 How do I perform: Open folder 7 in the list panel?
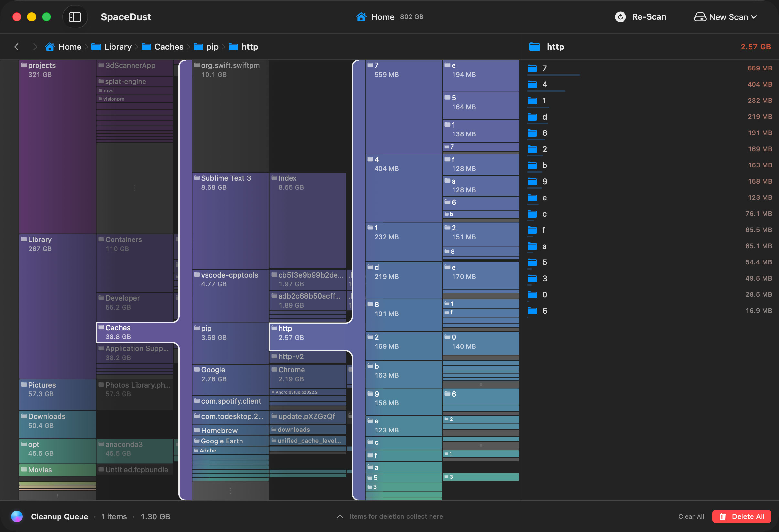[x=649, y=68]
